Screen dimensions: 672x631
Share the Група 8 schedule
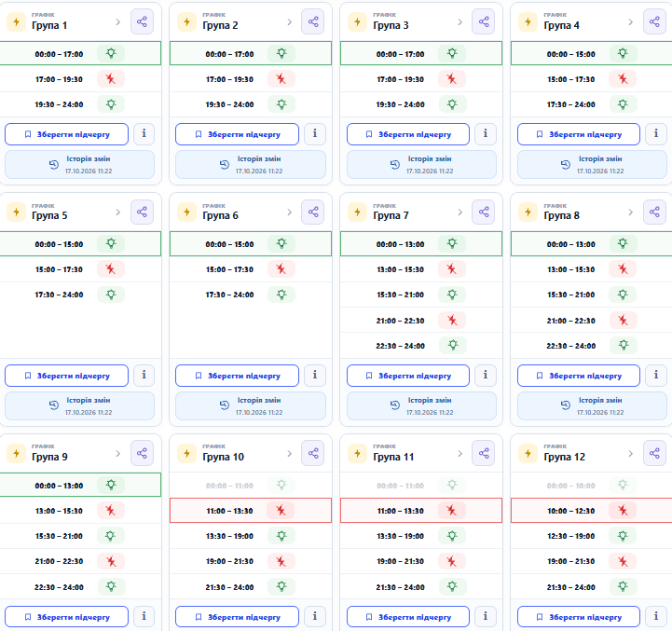pos(654,213)
